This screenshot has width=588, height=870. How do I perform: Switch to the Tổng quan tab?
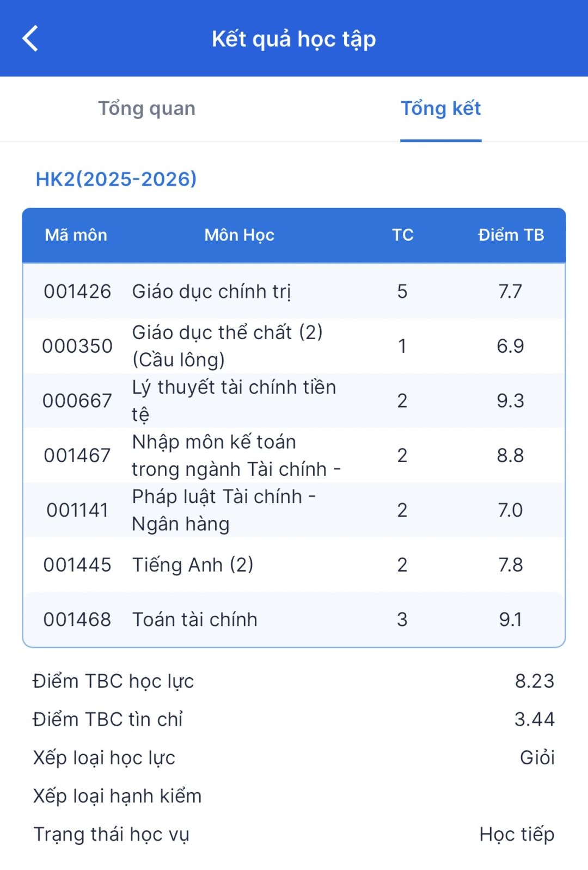(x=147, y=108)
